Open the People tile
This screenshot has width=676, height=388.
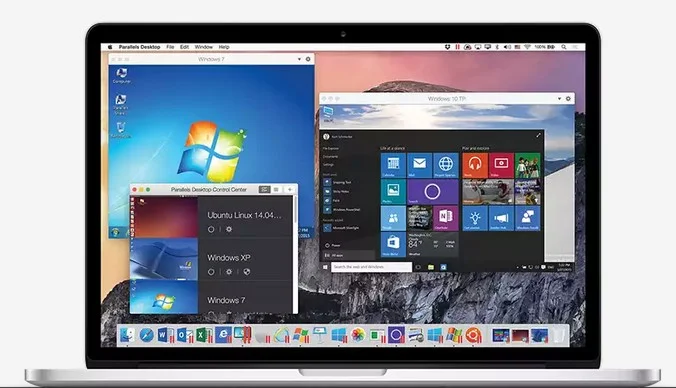point(393,218)
